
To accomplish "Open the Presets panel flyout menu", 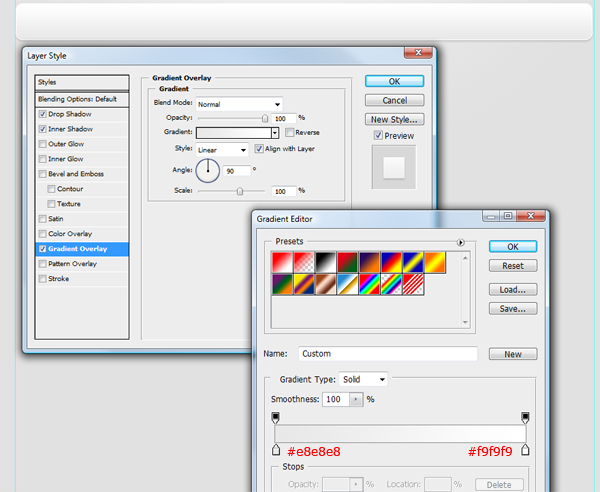I will (x=461, y=243).
